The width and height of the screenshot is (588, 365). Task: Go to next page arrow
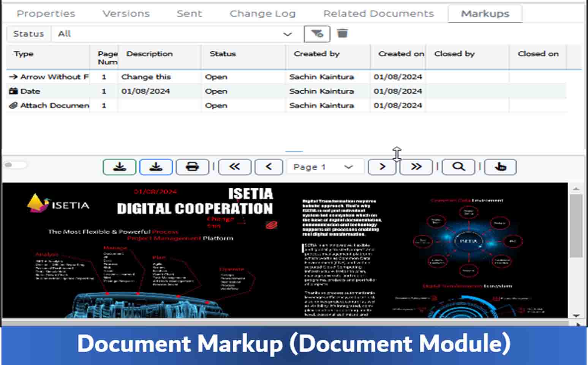click(382, 167)
